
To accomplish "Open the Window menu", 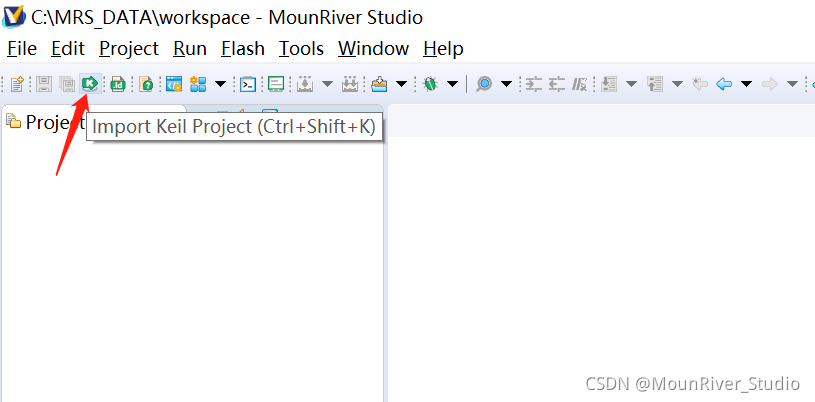I will click(x=373, y=49).
